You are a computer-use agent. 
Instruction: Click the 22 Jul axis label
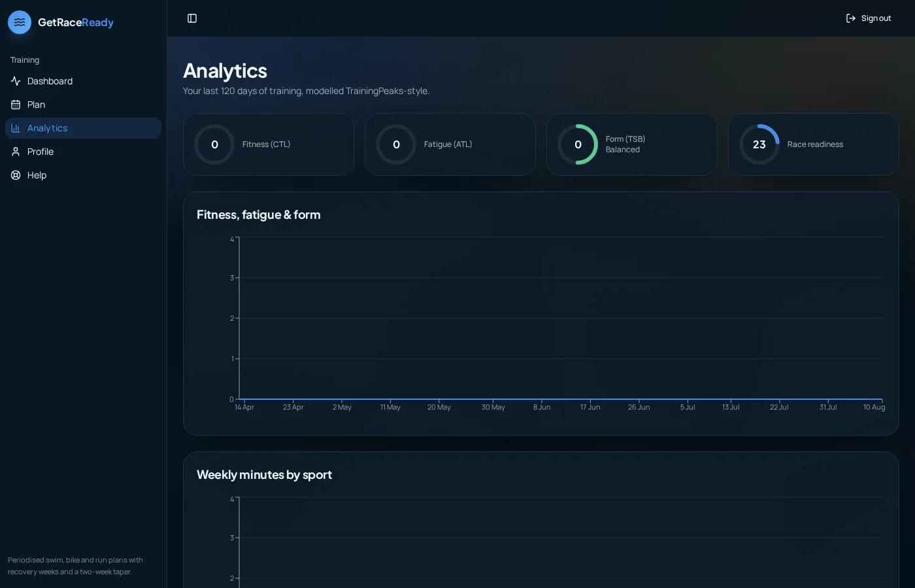(x=779, y=407)
